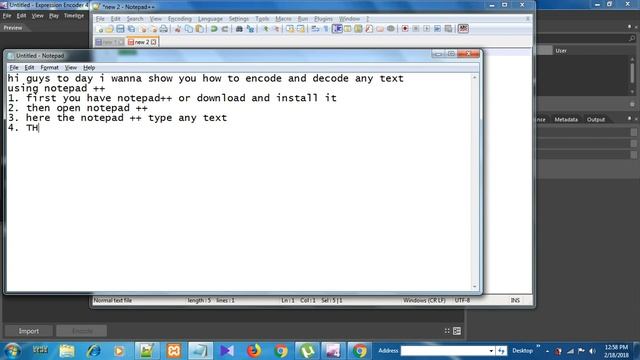Open the View menu in Untitled - Notepad
The width and height of the screenshot is (640, 360).
click(x=71, y=67)
